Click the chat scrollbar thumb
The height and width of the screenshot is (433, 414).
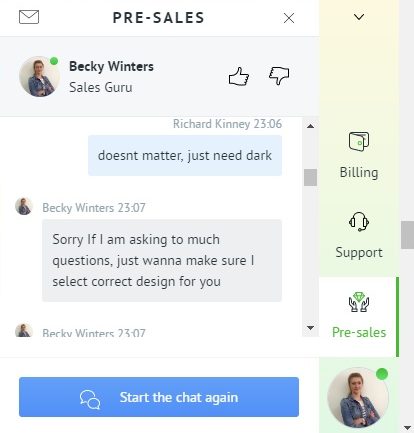click(x=310, y=177)
